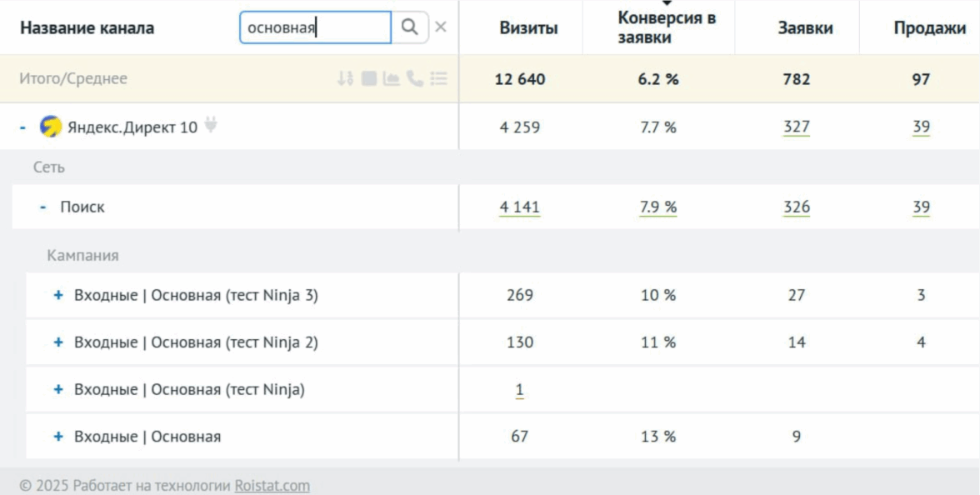Click the list view icon in totals row
Viewport: 980px width, 495px height.
click(439, 79)
